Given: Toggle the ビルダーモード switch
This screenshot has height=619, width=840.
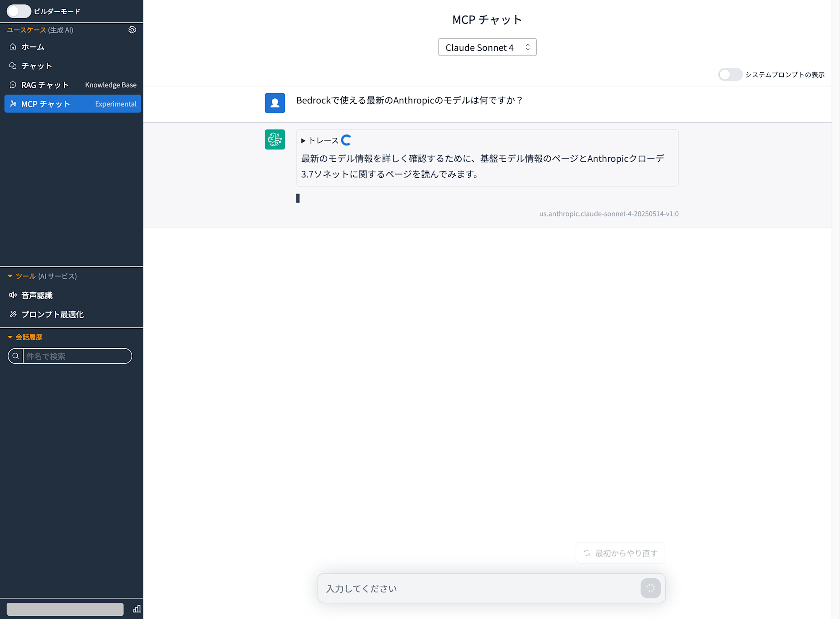Looking at the screenshot, I should point(18,11).
